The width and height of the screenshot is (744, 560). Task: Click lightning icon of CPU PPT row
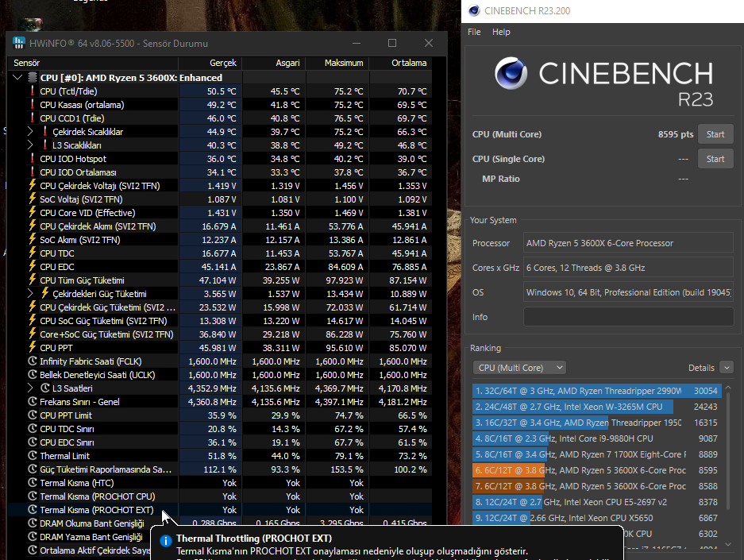click(x=33, y=347)
